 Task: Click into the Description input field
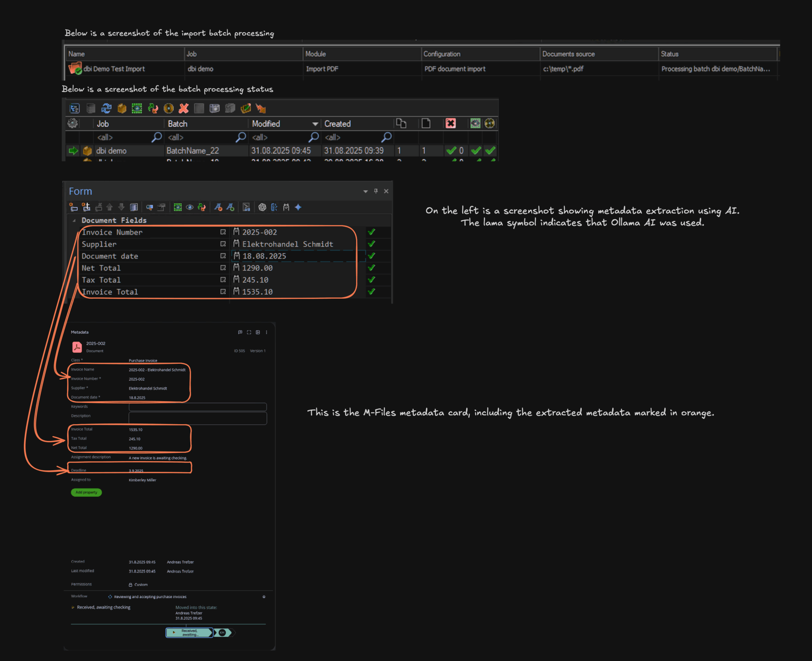coord(197,418)
